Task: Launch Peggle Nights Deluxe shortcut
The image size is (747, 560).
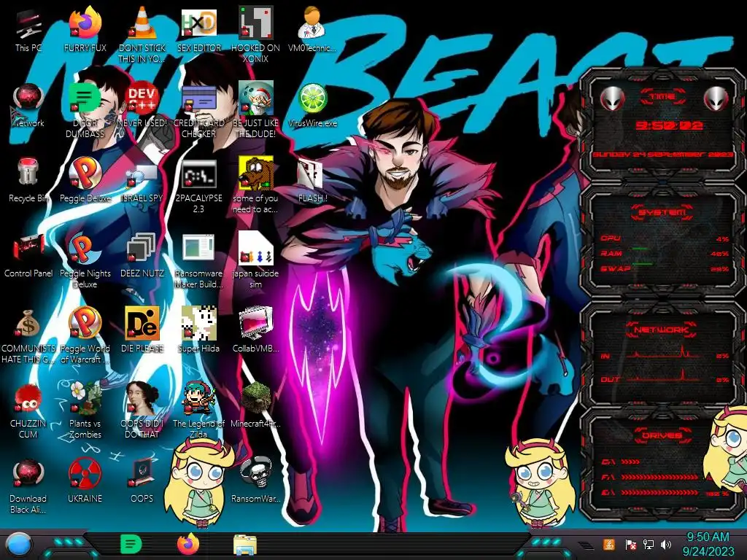Action: tap(85, 261)
